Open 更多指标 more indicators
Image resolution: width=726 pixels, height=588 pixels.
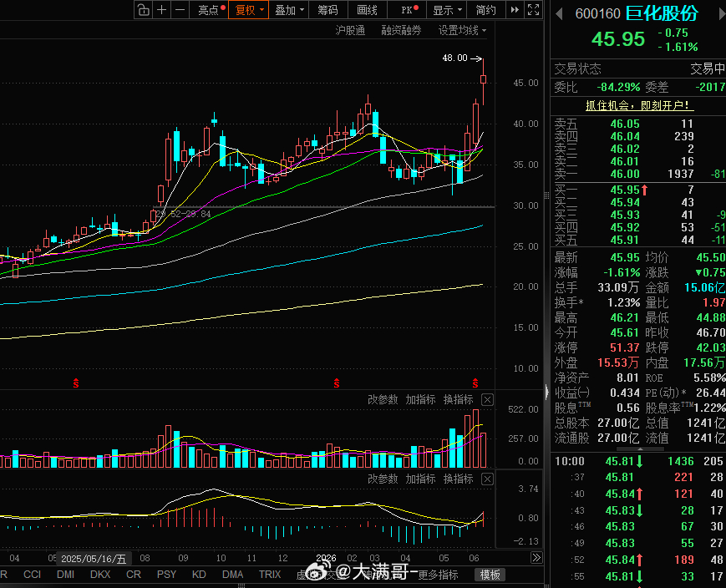point(438,575)
